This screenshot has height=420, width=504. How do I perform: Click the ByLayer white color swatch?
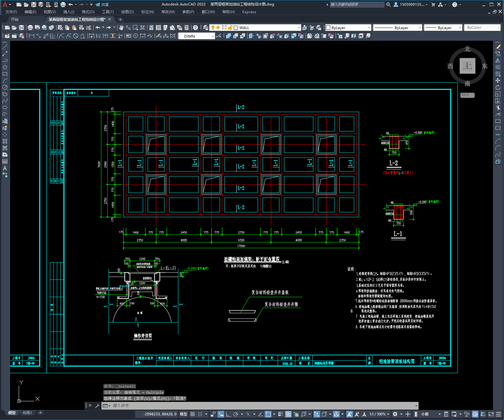pyautogui.click(x=328, y=28)
